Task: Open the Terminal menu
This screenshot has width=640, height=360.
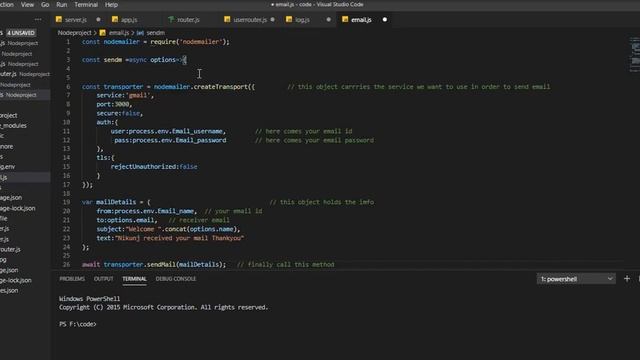Action: [86, 5]
